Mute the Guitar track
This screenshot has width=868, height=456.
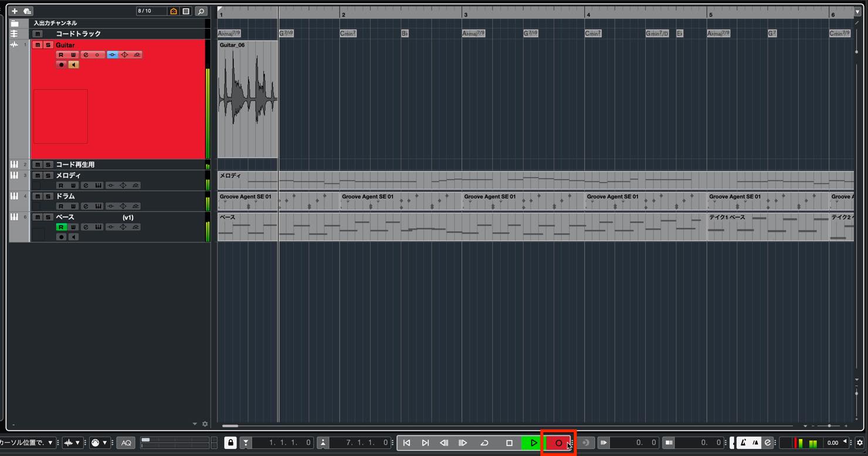[38, 45]
